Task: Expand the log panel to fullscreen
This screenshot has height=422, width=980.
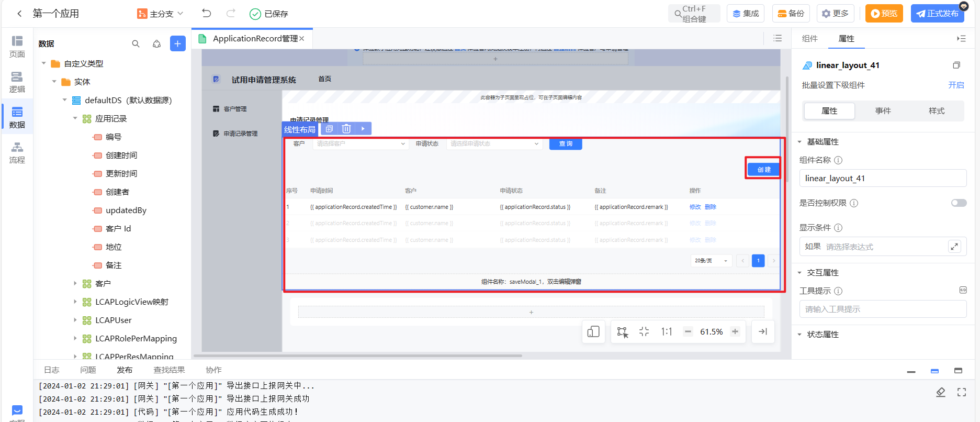Action: (x=962, y=392)
